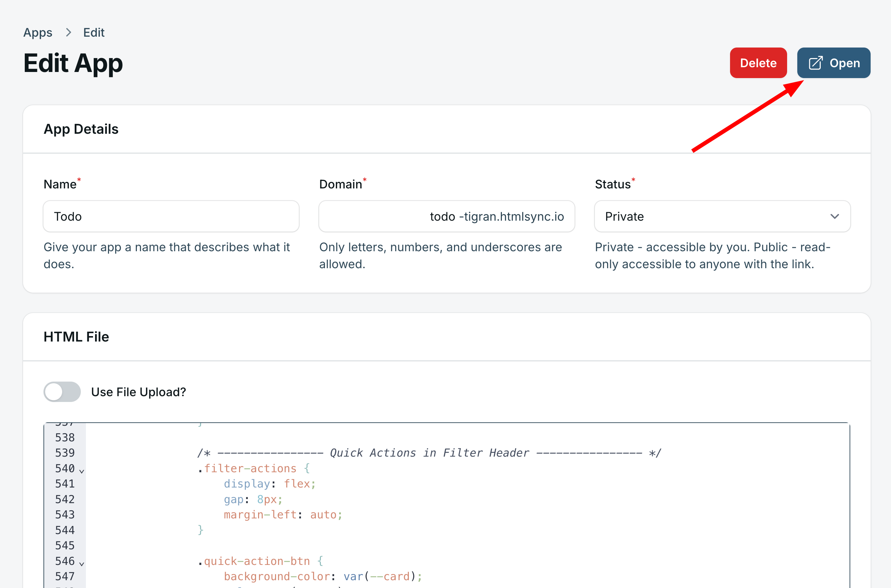891x588 pixels.
Task: Click the closing brace on line 544
Action: click(x=201, y=530)
